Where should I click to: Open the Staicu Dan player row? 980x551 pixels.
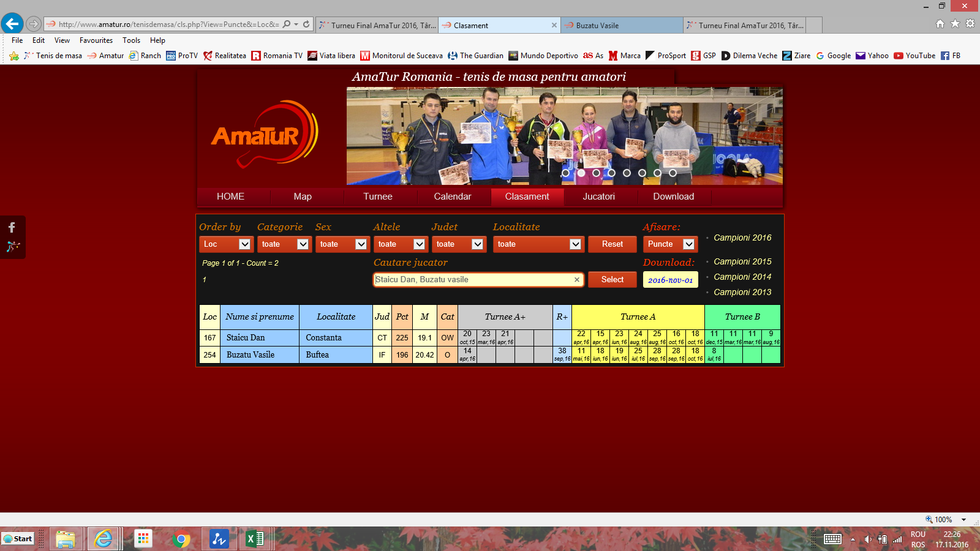(490, 338)
